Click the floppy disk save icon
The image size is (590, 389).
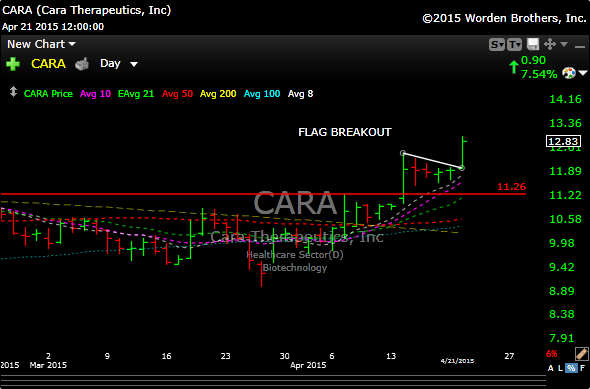coord(533,44)
